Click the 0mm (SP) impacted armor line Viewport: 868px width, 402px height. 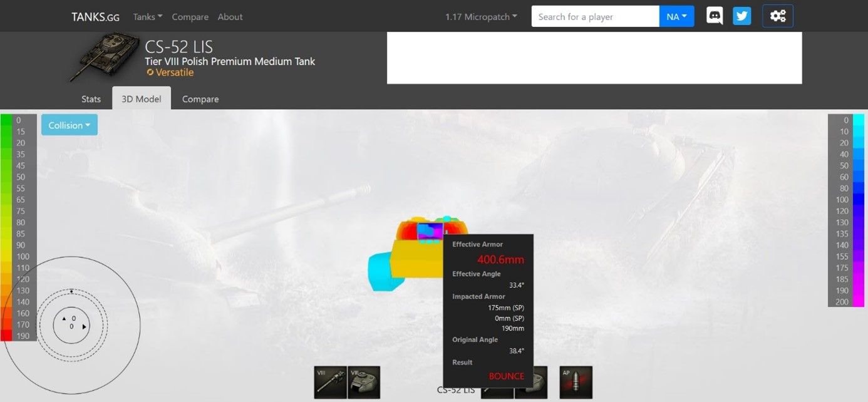pyautogui.click(x=509, y=318)
